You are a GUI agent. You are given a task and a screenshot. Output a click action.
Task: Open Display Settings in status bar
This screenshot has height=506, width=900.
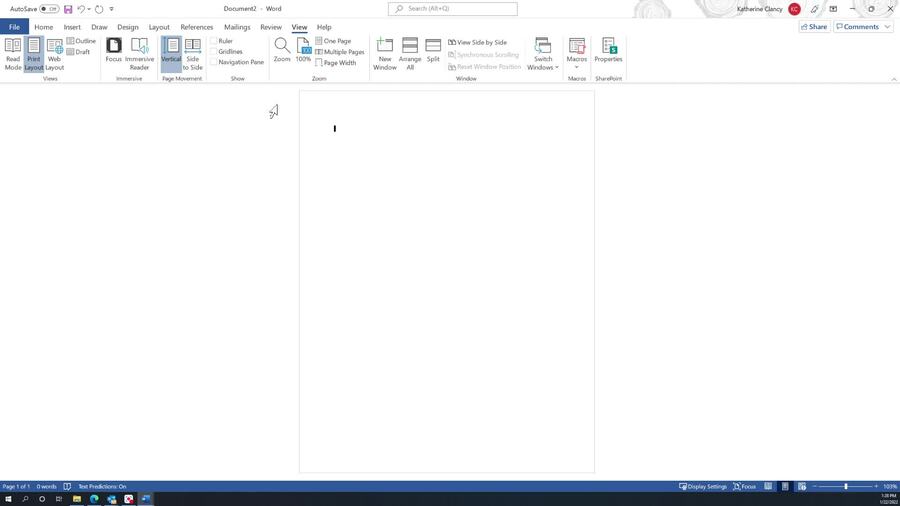pos(703,486)
